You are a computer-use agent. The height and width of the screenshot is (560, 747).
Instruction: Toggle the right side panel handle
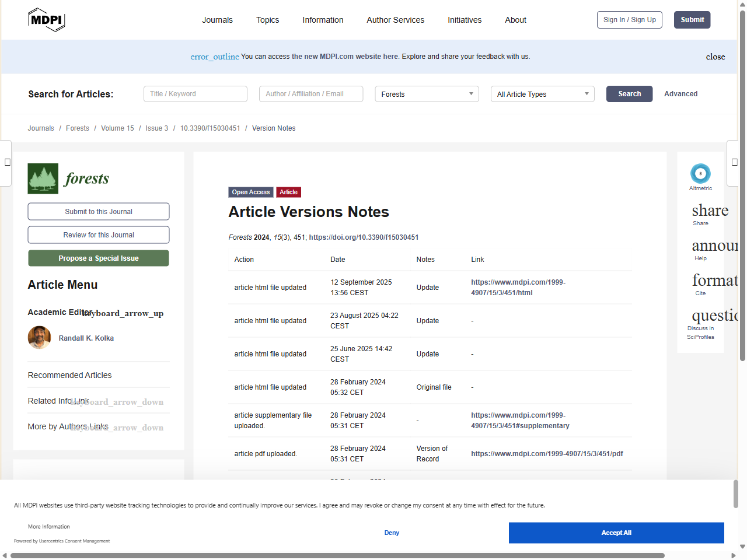(x=734, y=163)
